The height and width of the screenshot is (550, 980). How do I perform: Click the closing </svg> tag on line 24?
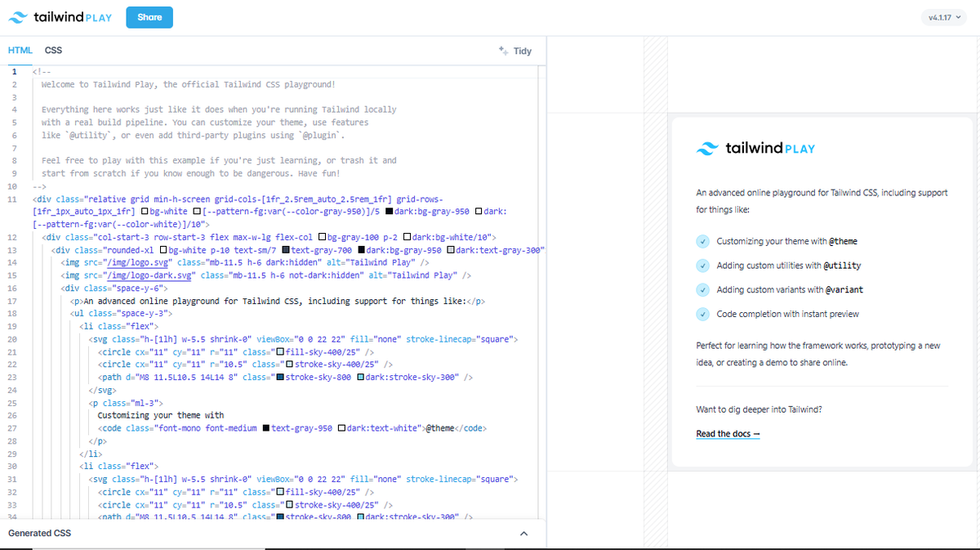click(102, 390)
